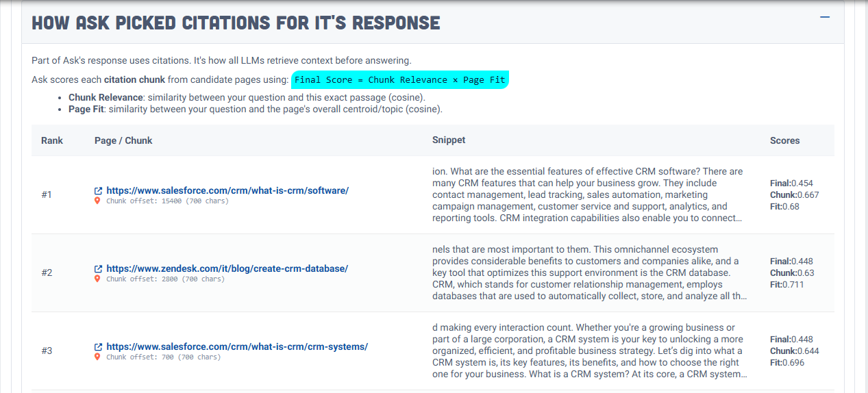868x393 pixels.
Task: Click the highlighted Final Score formula
Action: (x=400, y=80)
